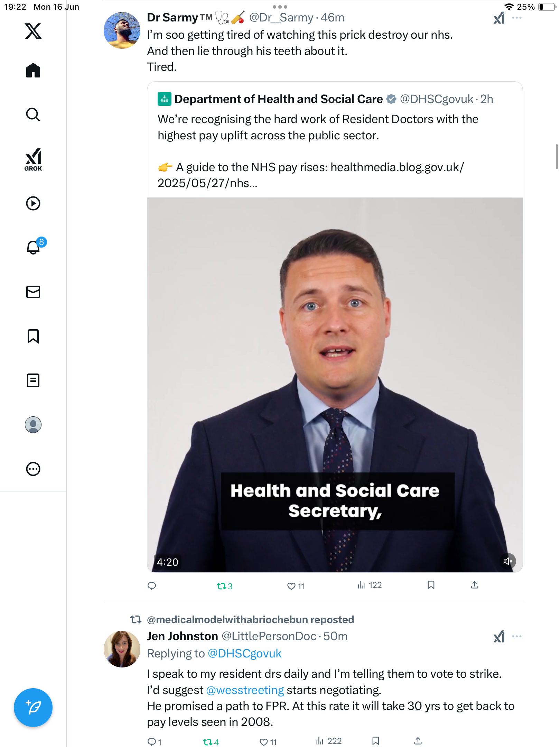
Task: Go to the X logo home
Action: pos(33,31)
